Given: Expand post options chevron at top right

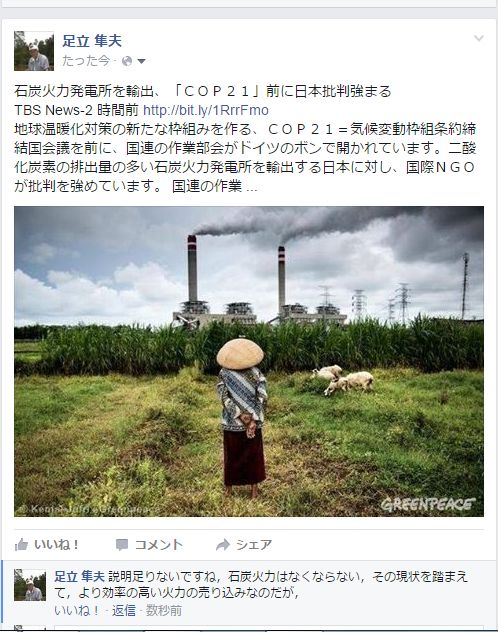Looking at the screenshot, I should tap(479, 38).
